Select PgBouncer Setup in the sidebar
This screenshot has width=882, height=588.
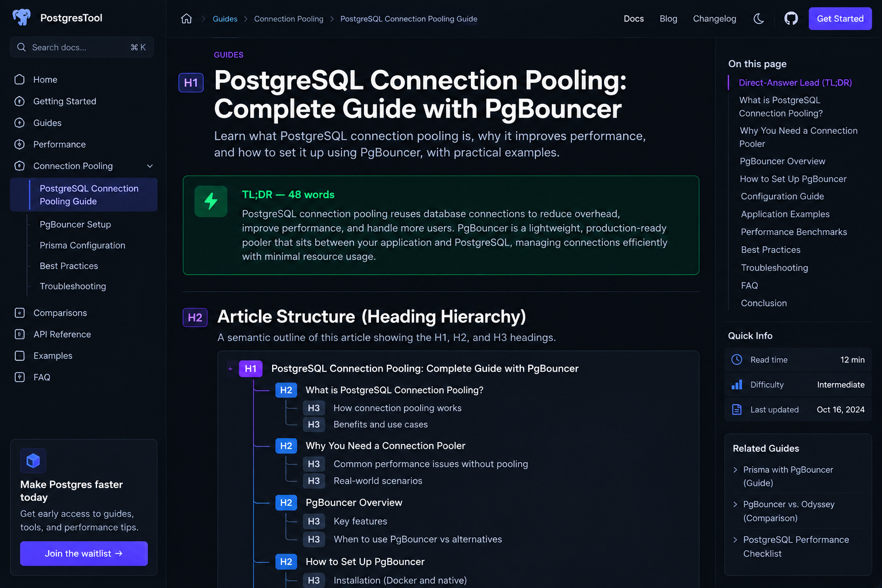point(75,225)
